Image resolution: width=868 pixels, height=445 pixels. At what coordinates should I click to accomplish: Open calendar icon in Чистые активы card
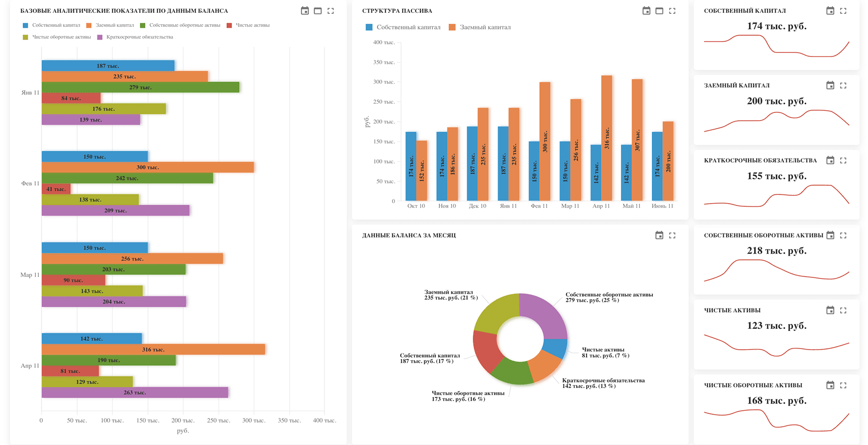(830, 310)
